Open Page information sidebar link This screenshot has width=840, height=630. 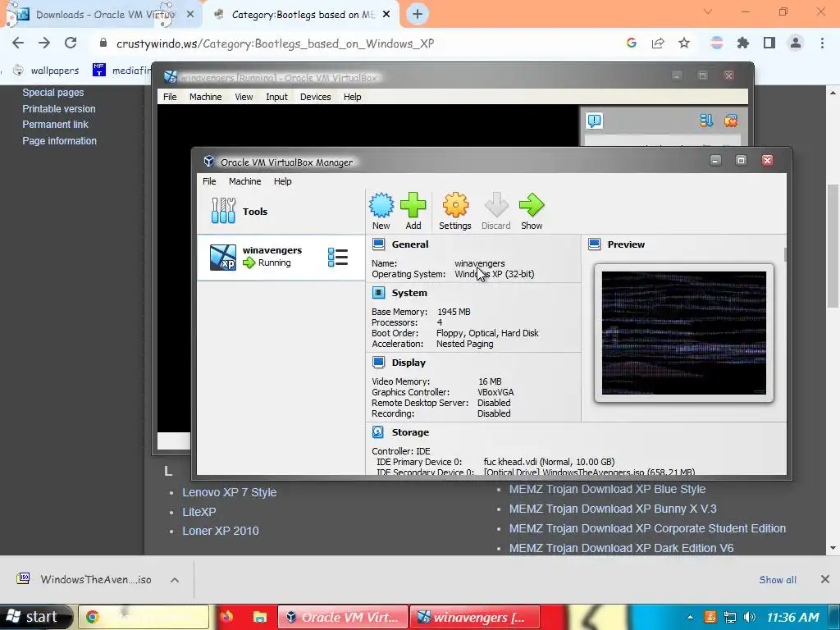click(59, 140)
